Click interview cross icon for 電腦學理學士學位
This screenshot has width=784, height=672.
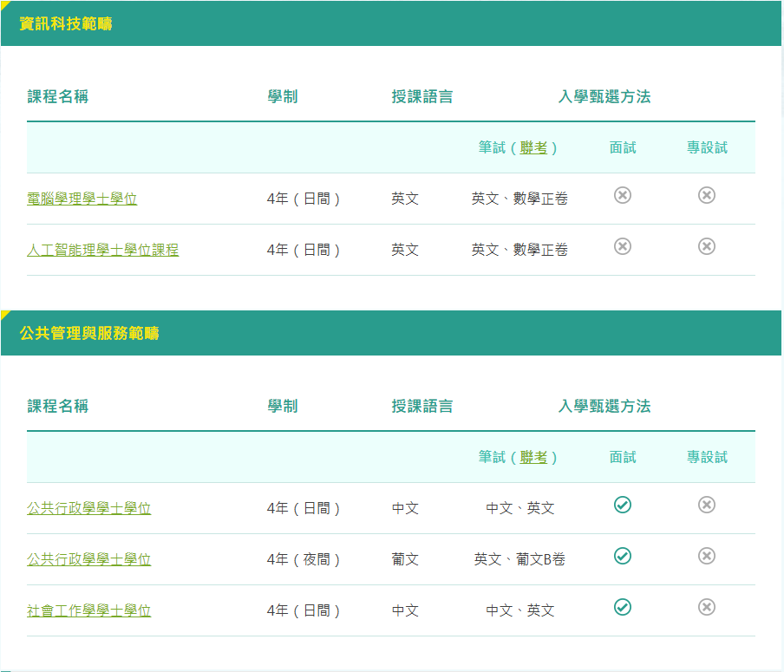pos(622,196)
